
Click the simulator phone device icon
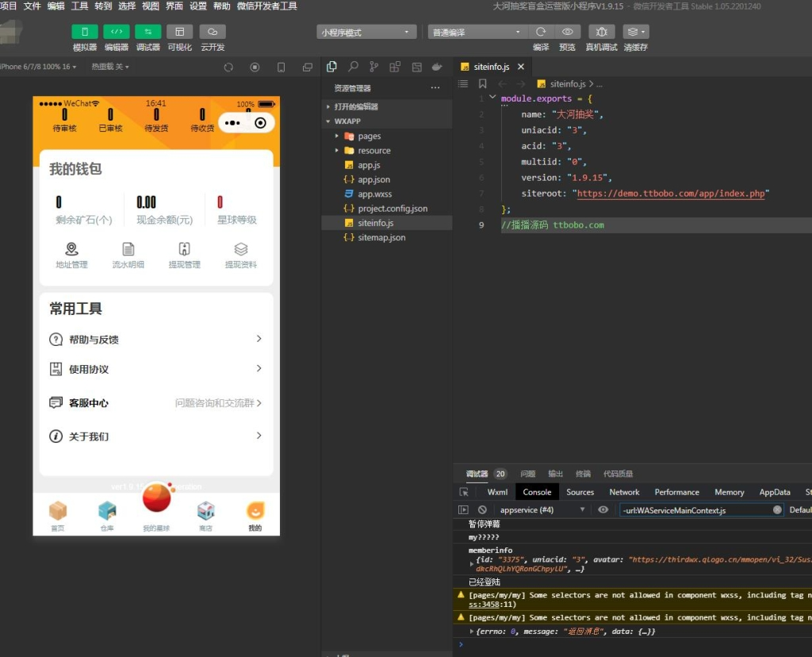pyautogui.click(x=282, y=67)
